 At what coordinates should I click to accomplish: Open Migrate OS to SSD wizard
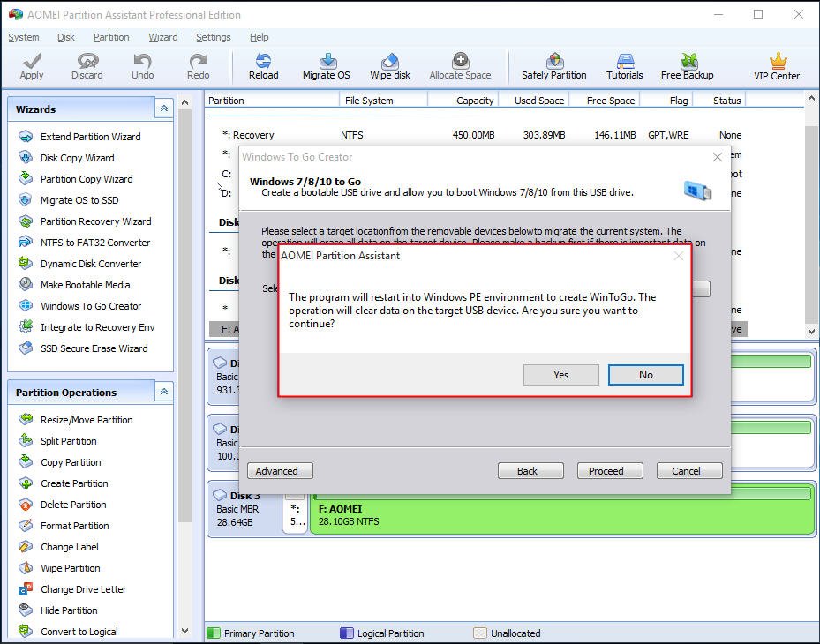pyautogui.click(x=69, y=200)
